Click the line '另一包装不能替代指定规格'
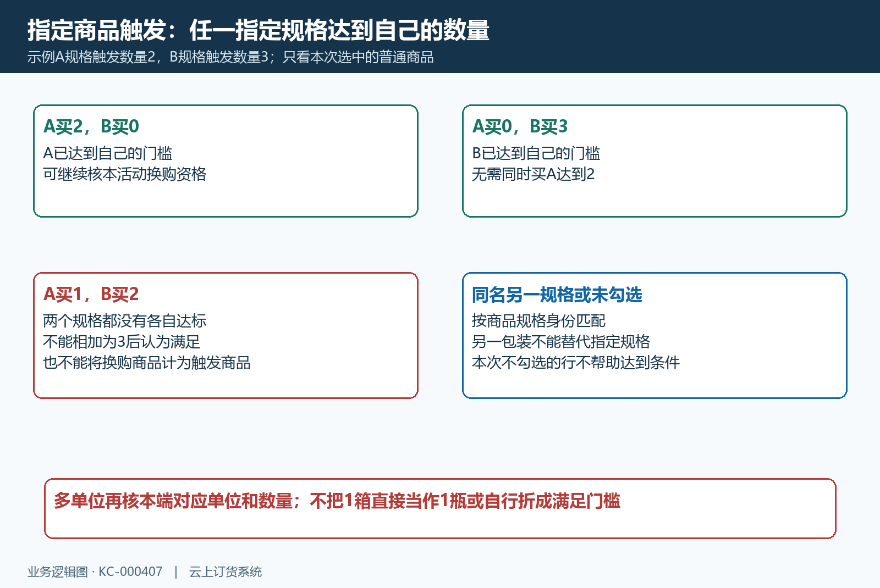This screenshot has width=880, height=588. (561, 342)
